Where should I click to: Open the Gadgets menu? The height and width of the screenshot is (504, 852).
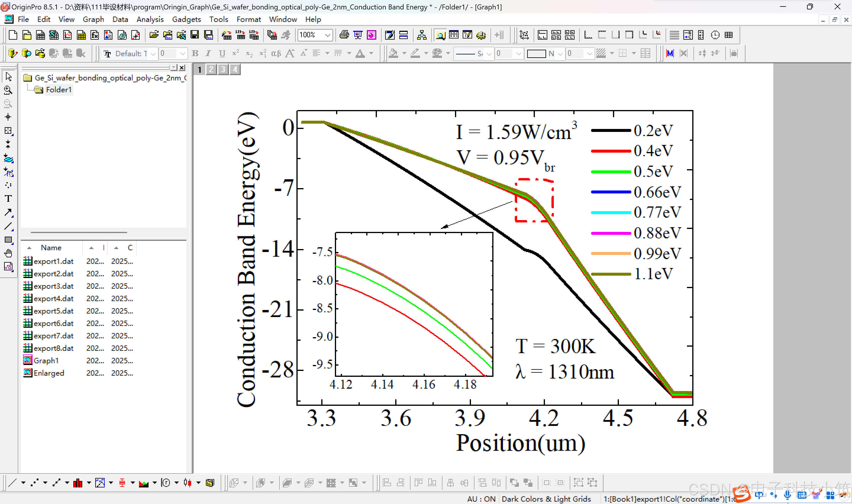click(x=186, y=19)
